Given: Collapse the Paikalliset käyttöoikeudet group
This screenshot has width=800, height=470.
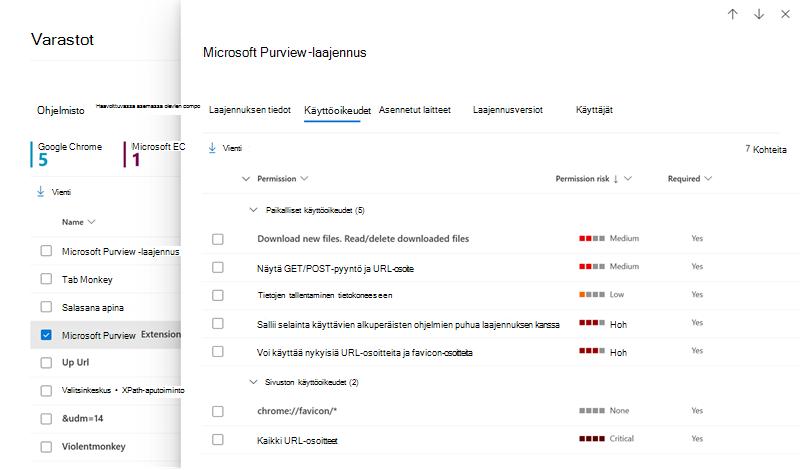Looking at the screenshot, I should 253,210.
